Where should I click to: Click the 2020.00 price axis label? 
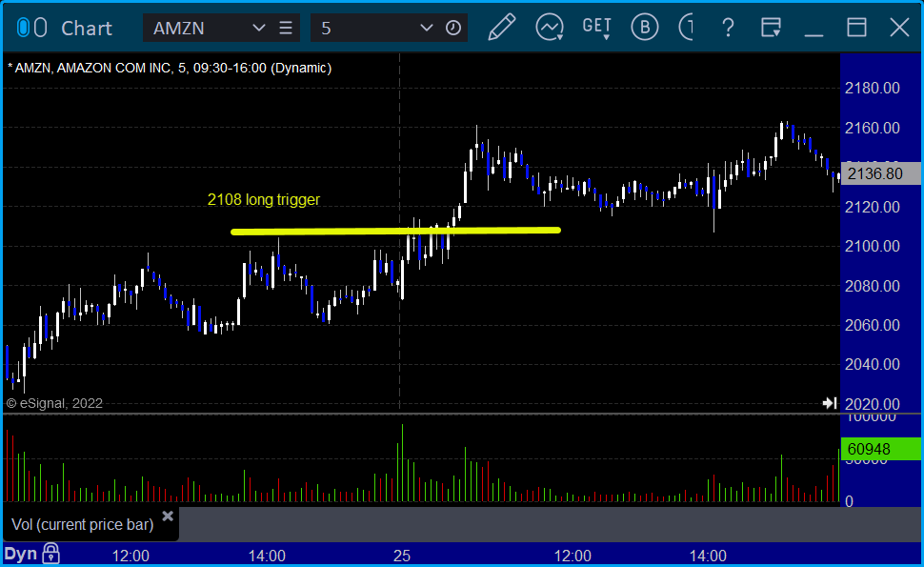point(873,404)
